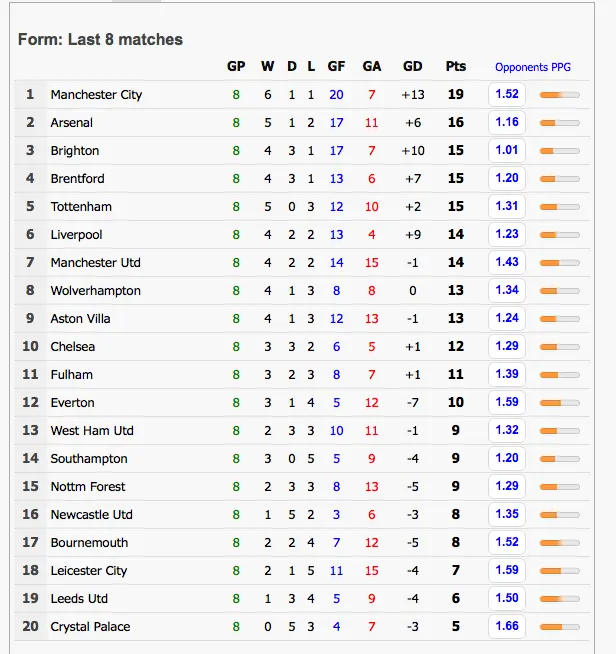Click the orange bar beside Leeds Utd
Image resolution: width=616 pixels, height=654 pixels.
click(x=559, y=599)
